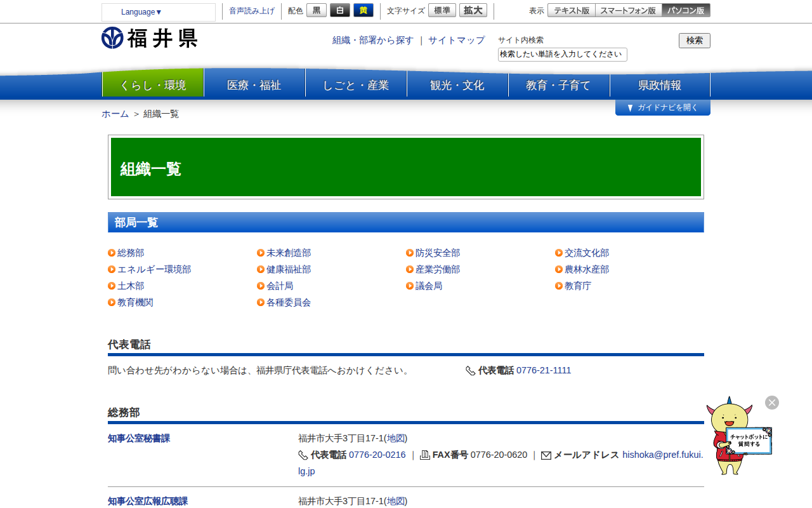Switch display to スマートフォン版
This screenshot has height=508, width=812.
628,11
